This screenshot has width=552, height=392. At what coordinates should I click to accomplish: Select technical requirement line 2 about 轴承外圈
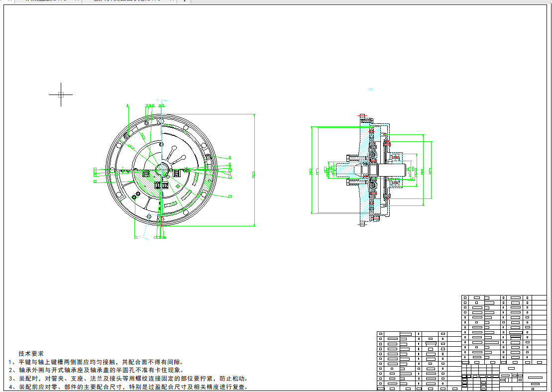click(100, 370)
